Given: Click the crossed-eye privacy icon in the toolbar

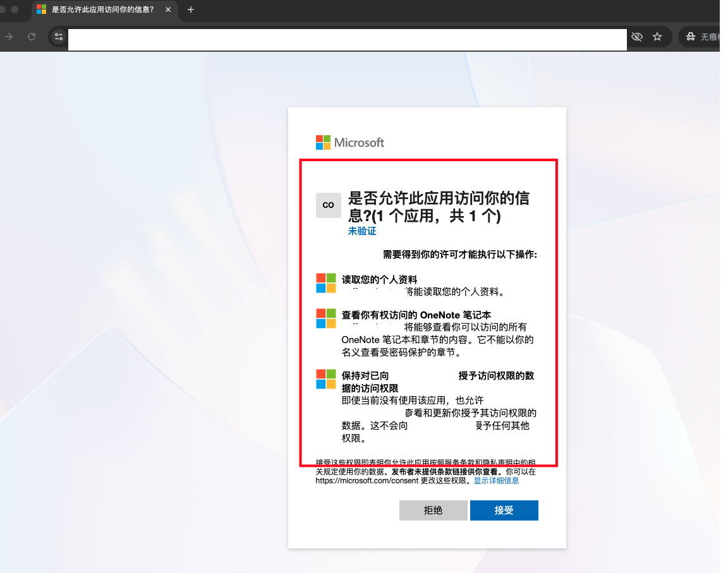Looking at the screenshot, I should click(638, 37).
